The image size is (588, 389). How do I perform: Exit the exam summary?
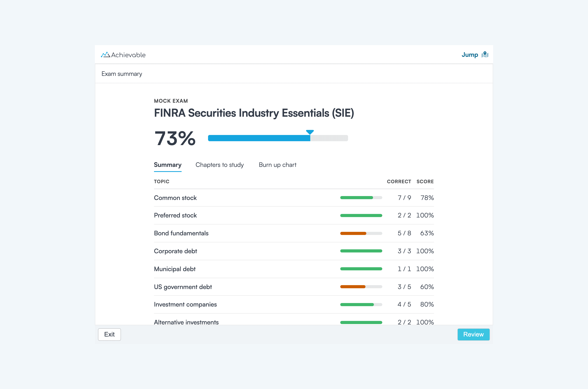(109, 334)
